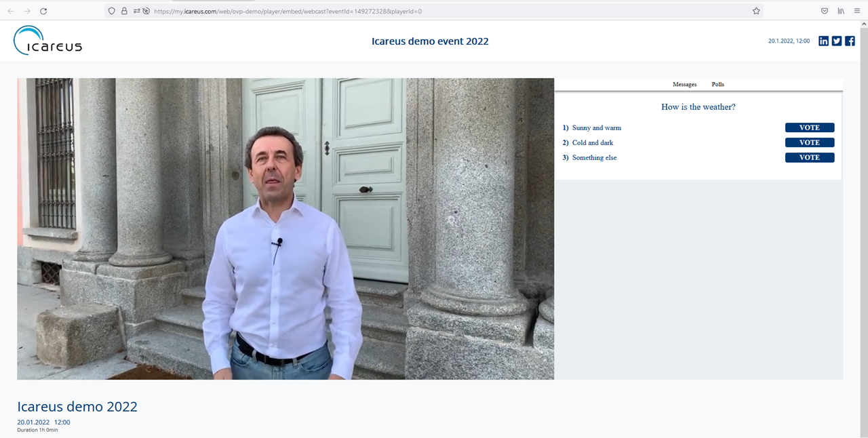868x438 pixels.
Task: Click the tracking protection shield icon
Action: (x=112, y=12)
